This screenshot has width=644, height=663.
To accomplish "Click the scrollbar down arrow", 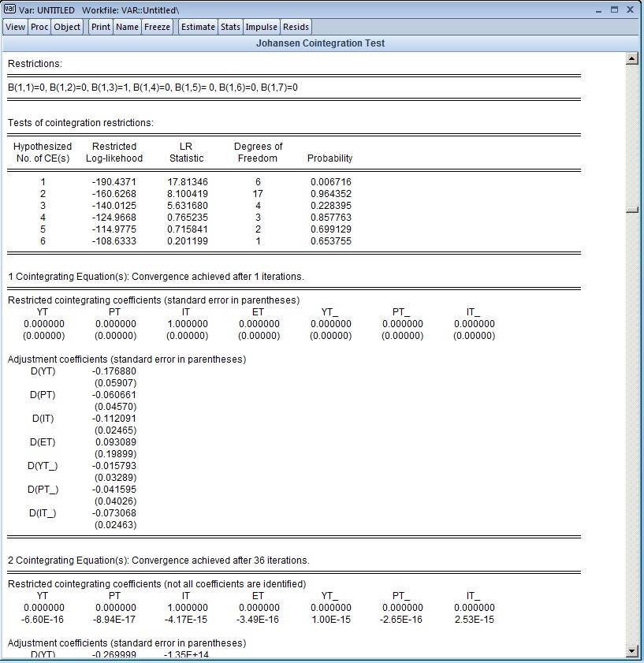I will click(631, 651).
